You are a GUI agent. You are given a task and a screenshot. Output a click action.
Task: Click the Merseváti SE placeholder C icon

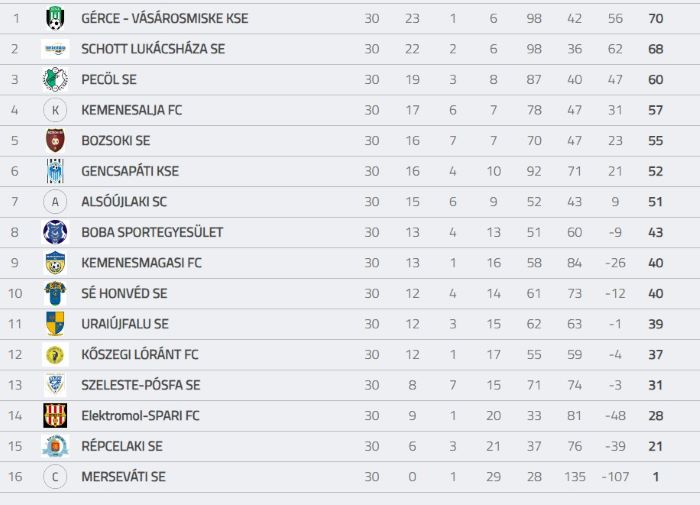point(55,477)
